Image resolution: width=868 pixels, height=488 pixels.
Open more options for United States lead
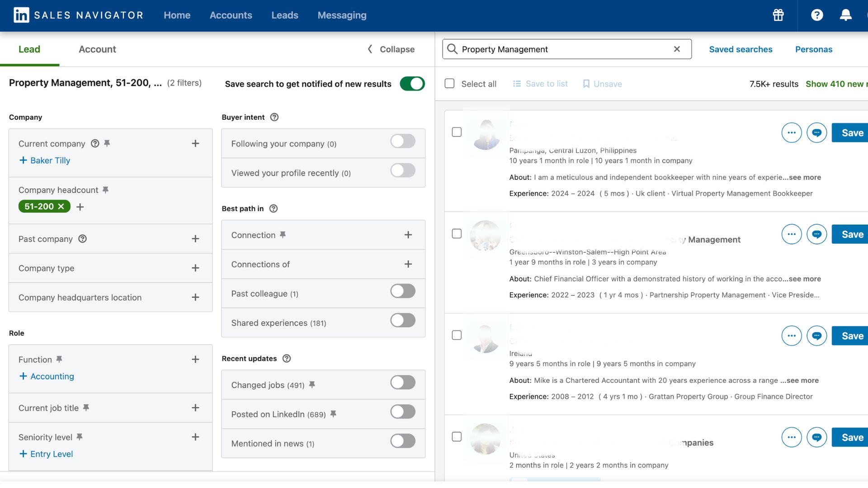(791, 437)
